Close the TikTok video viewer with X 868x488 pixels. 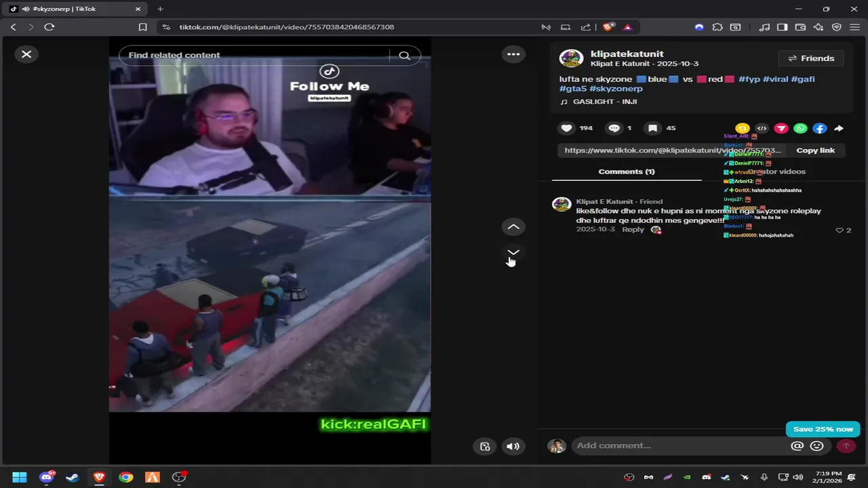[x=26, y=54]
